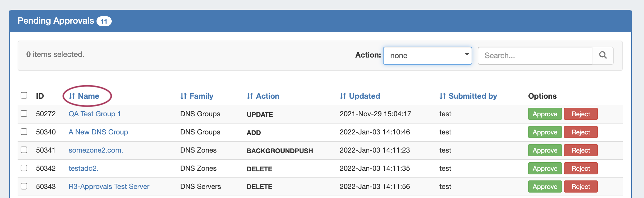
Task: Open the A New DNS Group link
Action: (x=98, y=132)
